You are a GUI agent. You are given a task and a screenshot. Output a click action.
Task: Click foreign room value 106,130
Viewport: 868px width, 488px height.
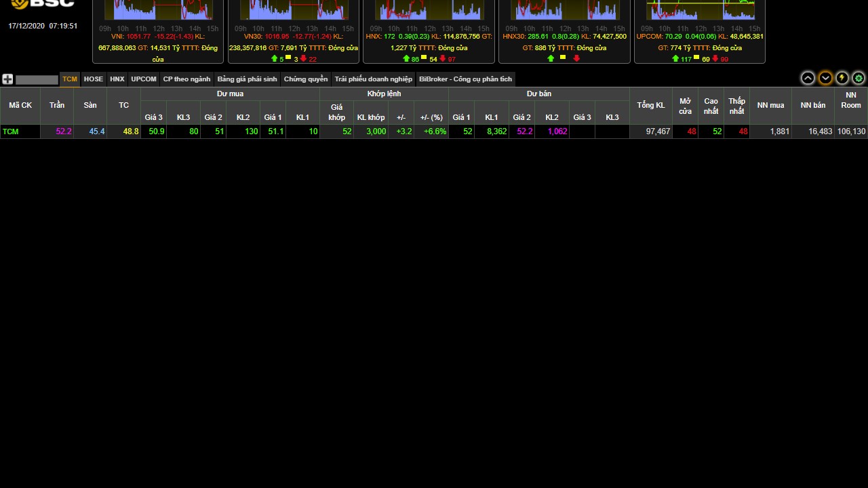point(851,131)
